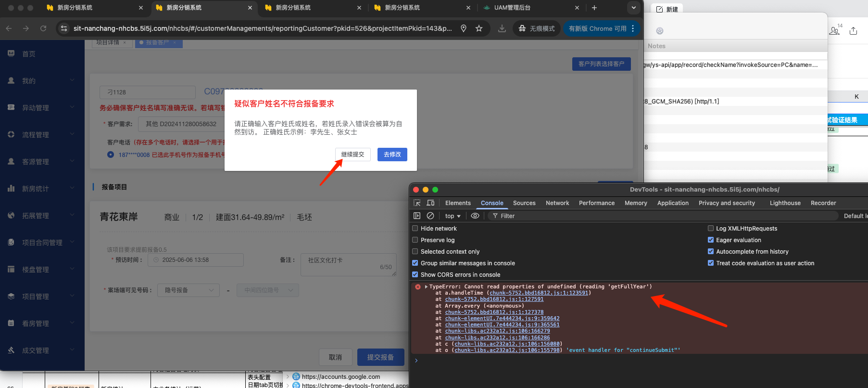Viewport: 868px width, 388px height.
Task: Open a new Chrome tab with plus
Action: 594,8
